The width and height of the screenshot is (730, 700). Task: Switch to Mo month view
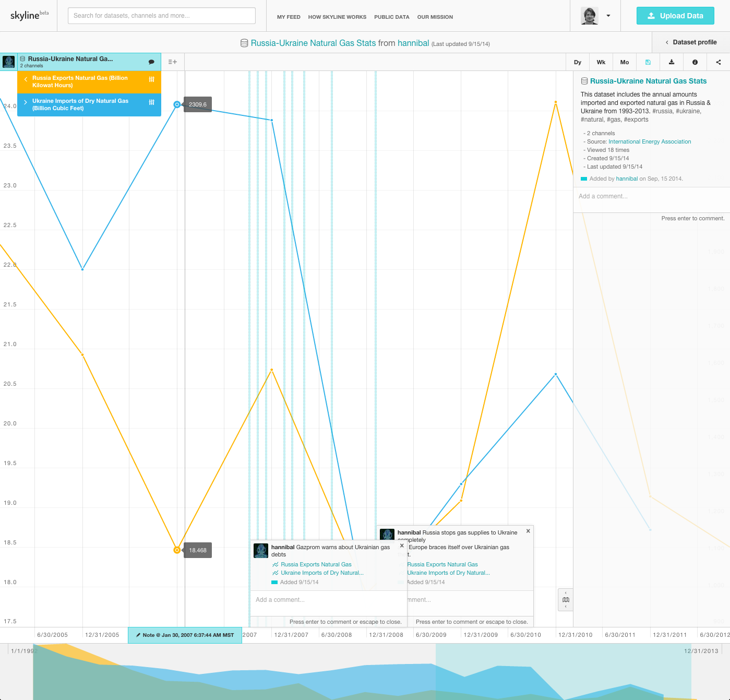point(625,62)
